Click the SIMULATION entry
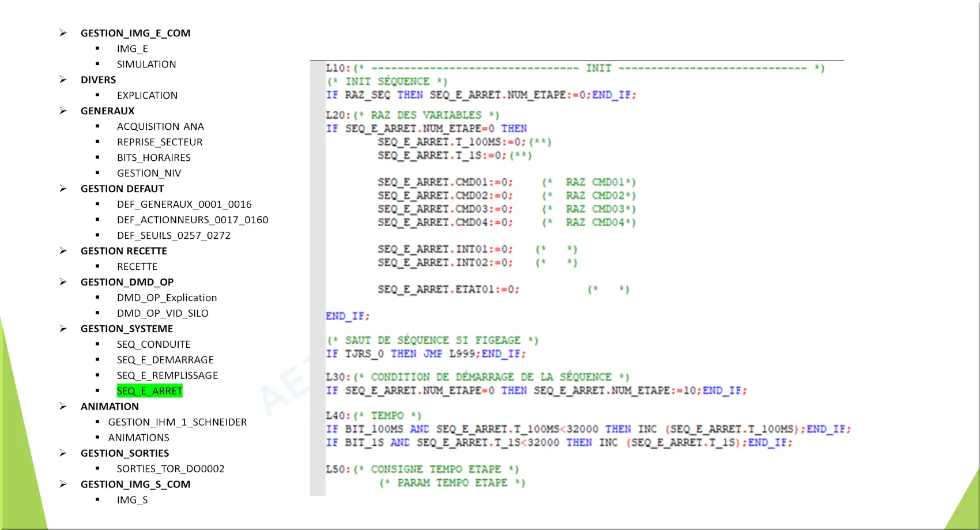 (x=146, y=64)
